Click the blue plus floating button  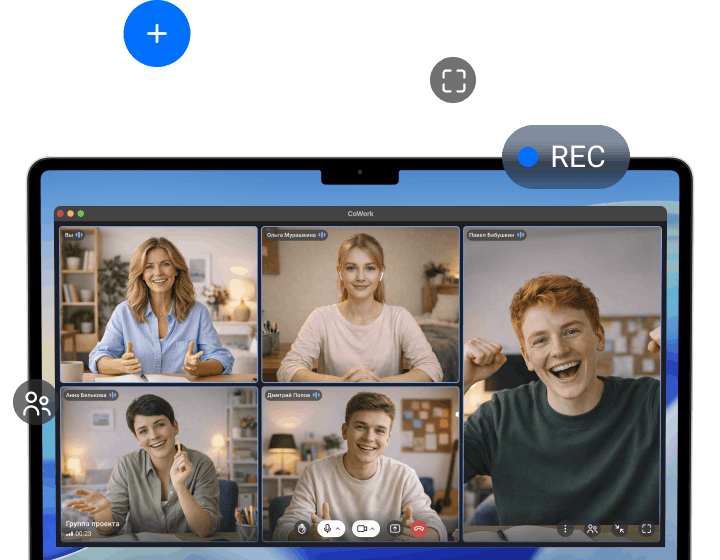tap(157, 34)
